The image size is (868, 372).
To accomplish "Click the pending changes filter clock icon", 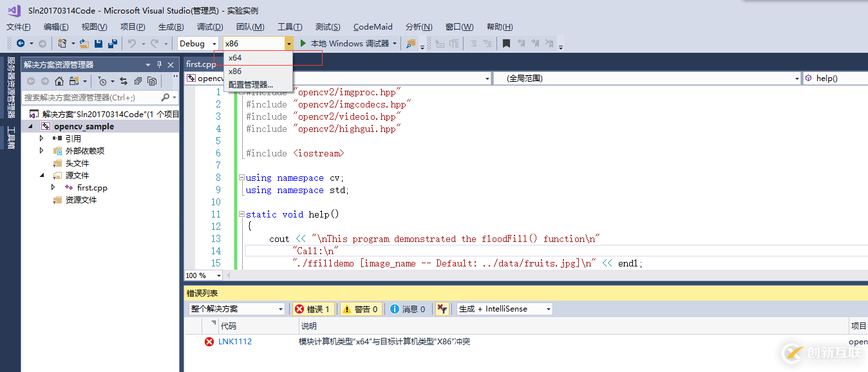I will (102, 81).
